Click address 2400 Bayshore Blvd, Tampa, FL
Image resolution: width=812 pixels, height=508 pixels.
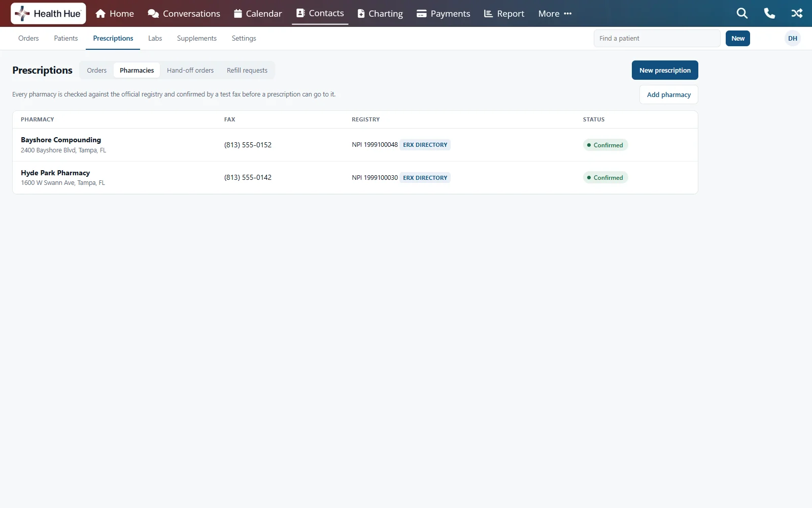click(63, 150)
